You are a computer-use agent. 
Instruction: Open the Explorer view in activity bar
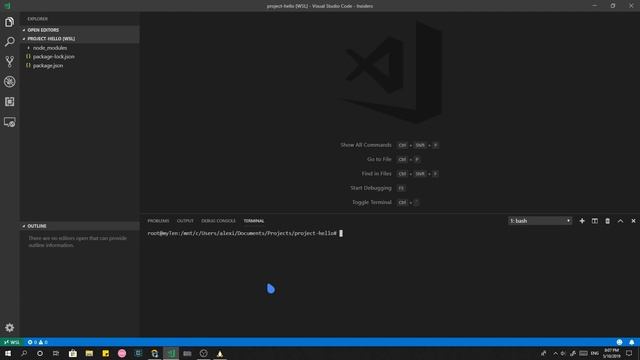tap(9, 22)
